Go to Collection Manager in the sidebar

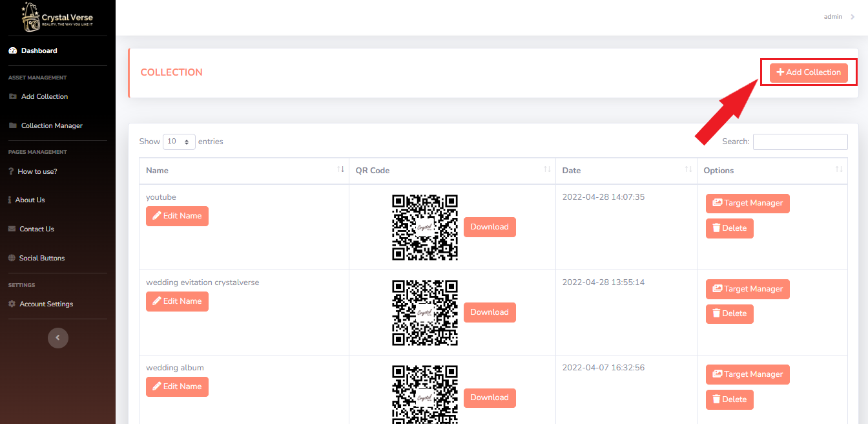point(52,125)
